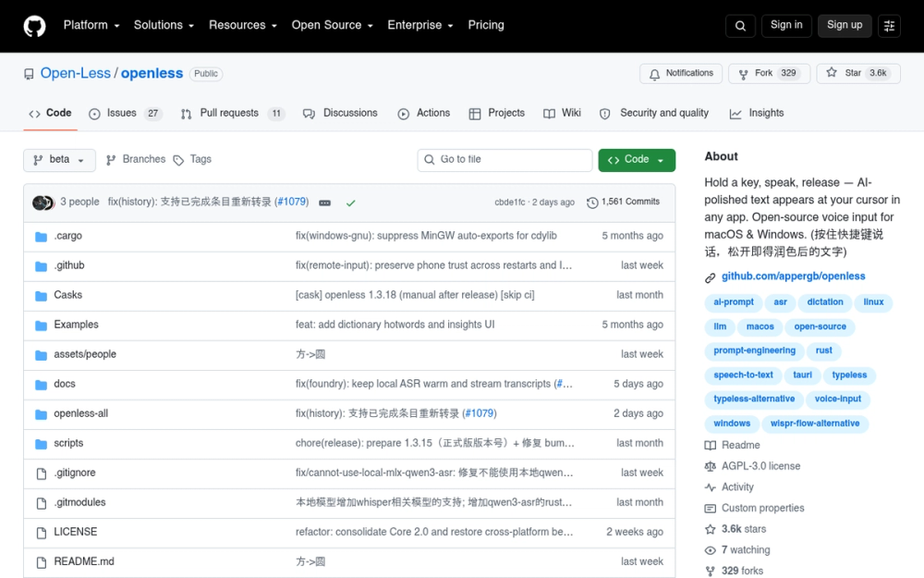Image resolution: width=924 pixels, height=578 pixels.
Task: Open the Open-Less organization link
Action: point(76,73)
